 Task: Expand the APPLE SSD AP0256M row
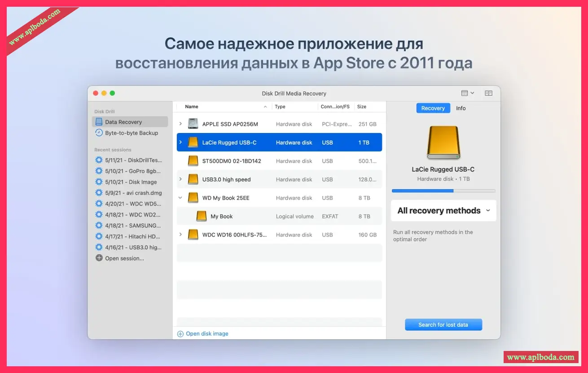coord(180,124)
